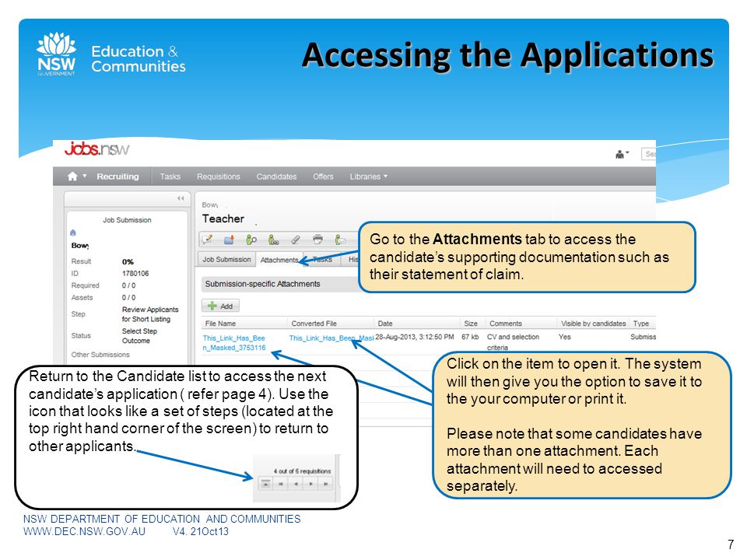Switch to Tasks tab beside Attachments
The image size is (747, 560).
322,260
